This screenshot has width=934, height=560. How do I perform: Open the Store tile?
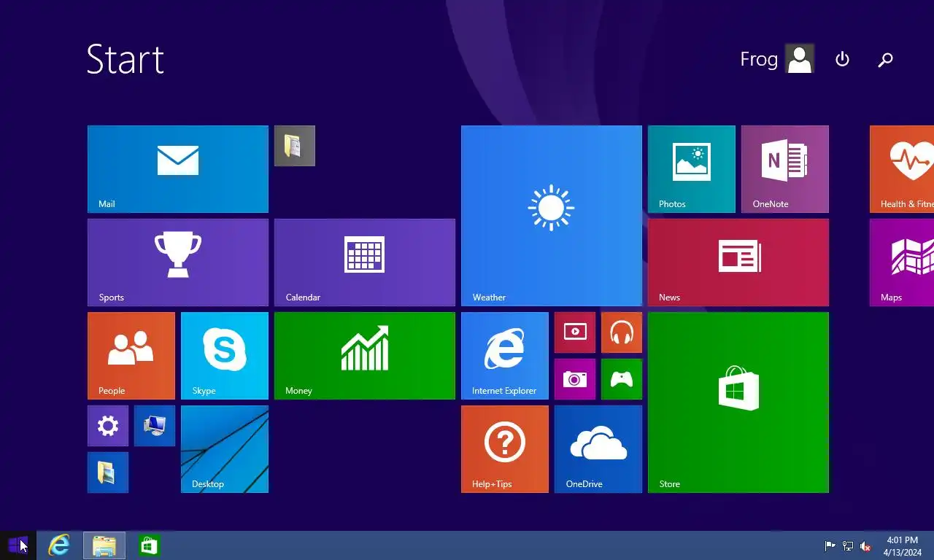coord(738,402)
